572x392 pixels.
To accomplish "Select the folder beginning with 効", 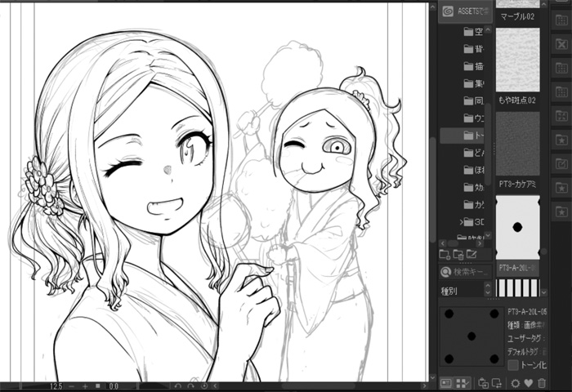I will pos(473,188).
